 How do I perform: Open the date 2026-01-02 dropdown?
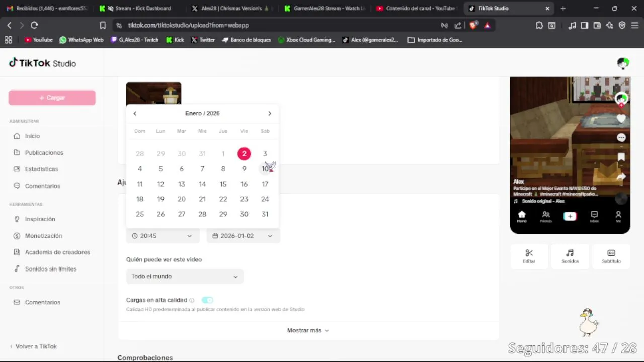243,236
